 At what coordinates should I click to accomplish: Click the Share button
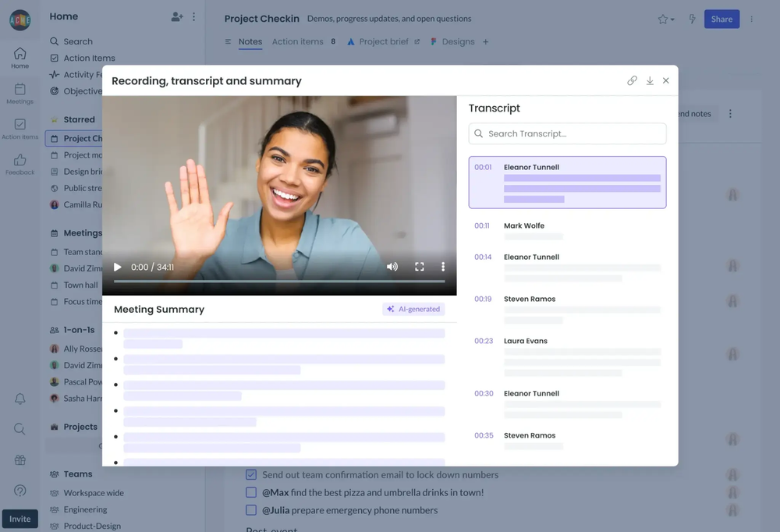coord(721,19)
